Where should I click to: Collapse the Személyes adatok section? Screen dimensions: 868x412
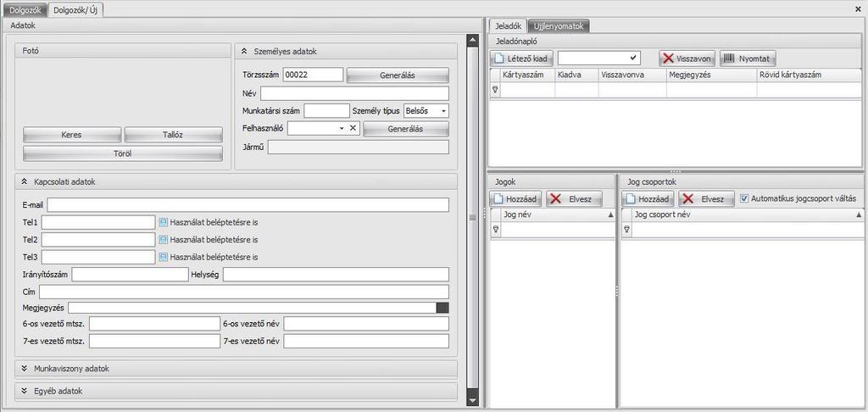coord(244,51)
